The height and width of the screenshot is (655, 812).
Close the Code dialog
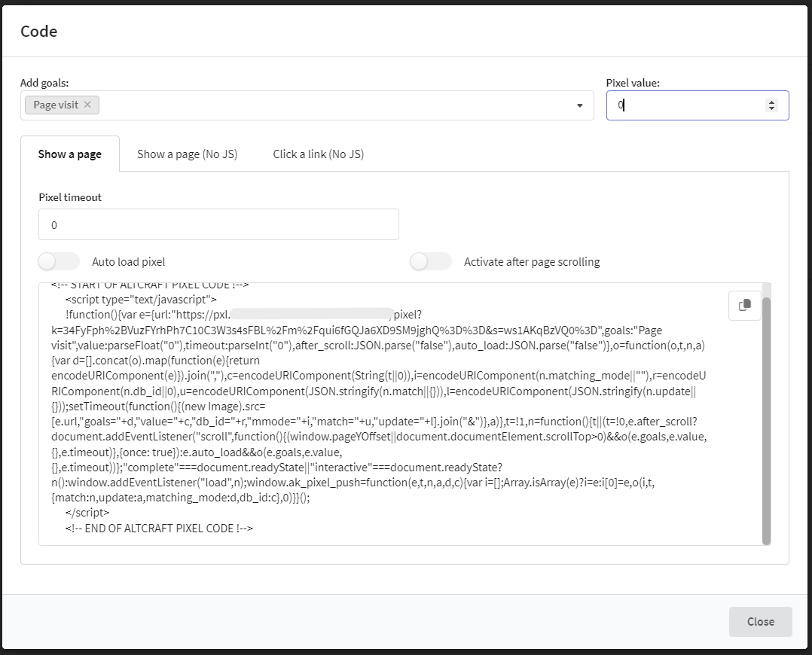tap(760, 621)
